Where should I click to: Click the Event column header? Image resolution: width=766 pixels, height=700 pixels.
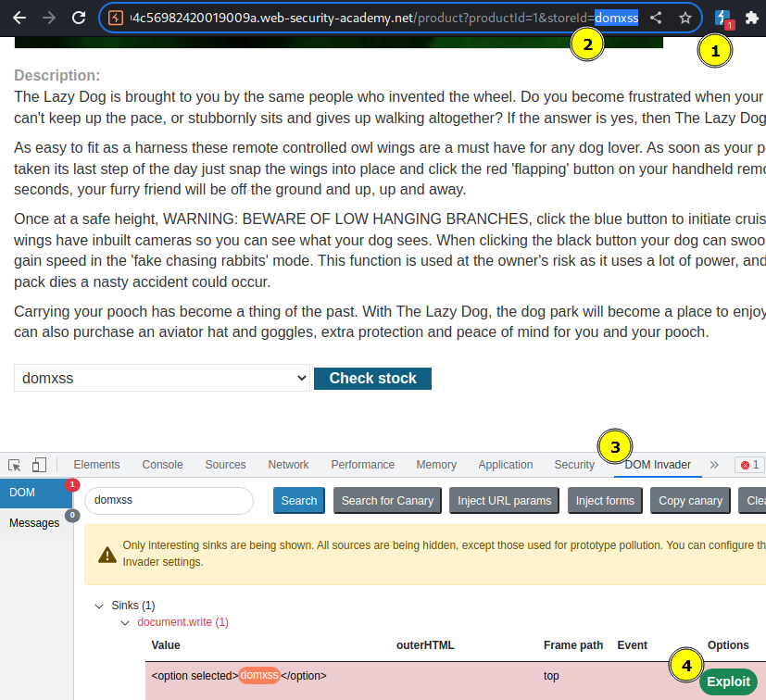pyautogui.click(x=632, y=644)
